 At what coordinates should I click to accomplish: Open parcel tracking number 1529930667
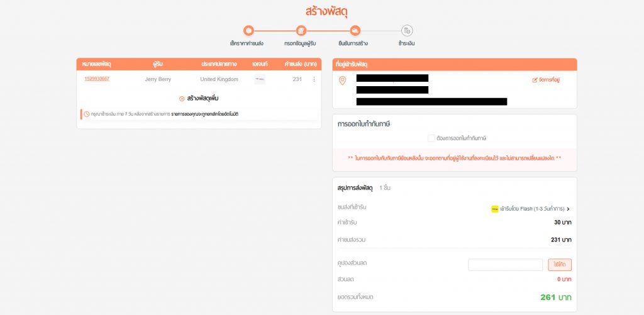(97, 79)
